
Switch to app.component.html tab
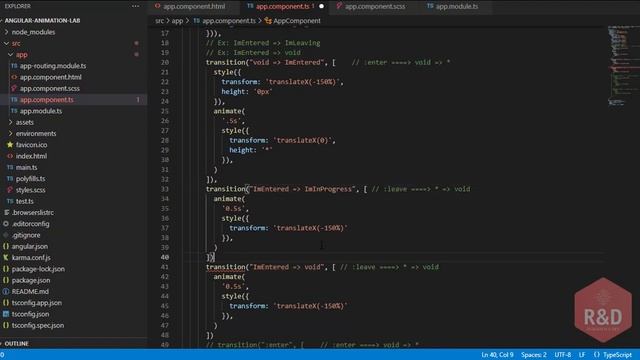click(194, 7)
